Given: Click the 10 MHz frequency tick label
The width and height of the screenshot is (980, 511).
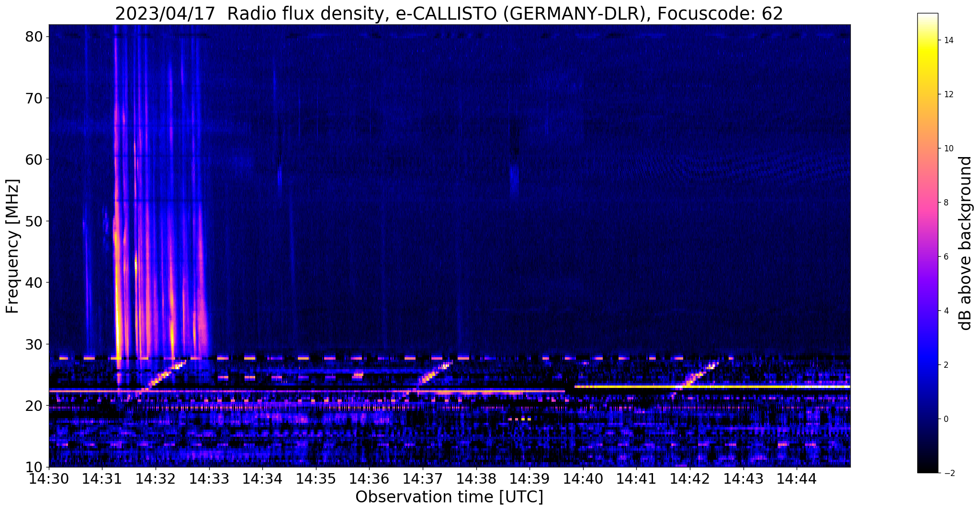Looking at the screenshot, I should [x=35, y=467].
